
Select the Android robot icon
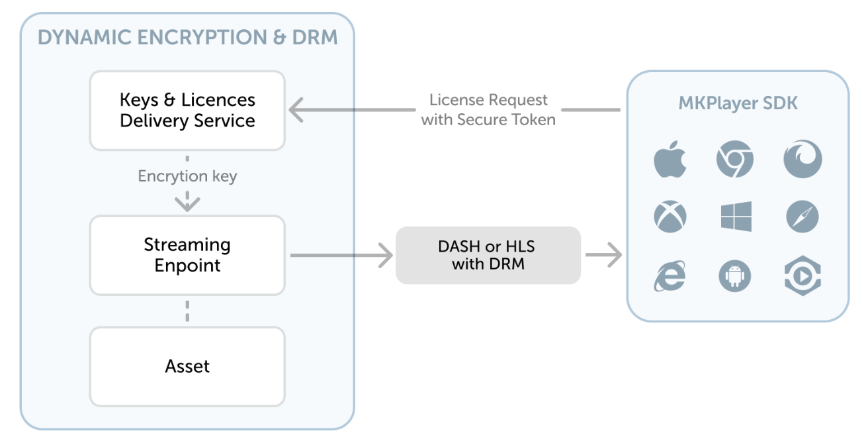pos(735,275)
